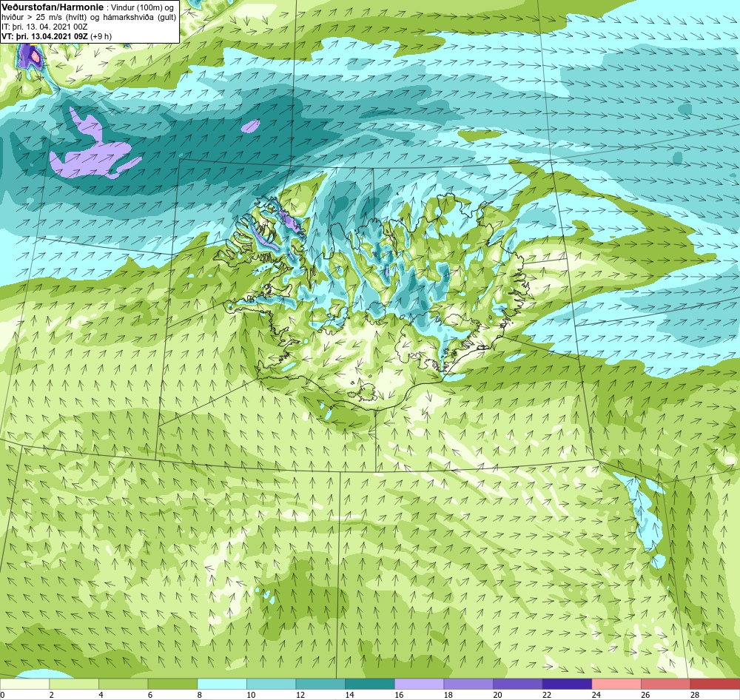Click the red legend swatch above 28
740x700 pixels.
pos(715,684)
